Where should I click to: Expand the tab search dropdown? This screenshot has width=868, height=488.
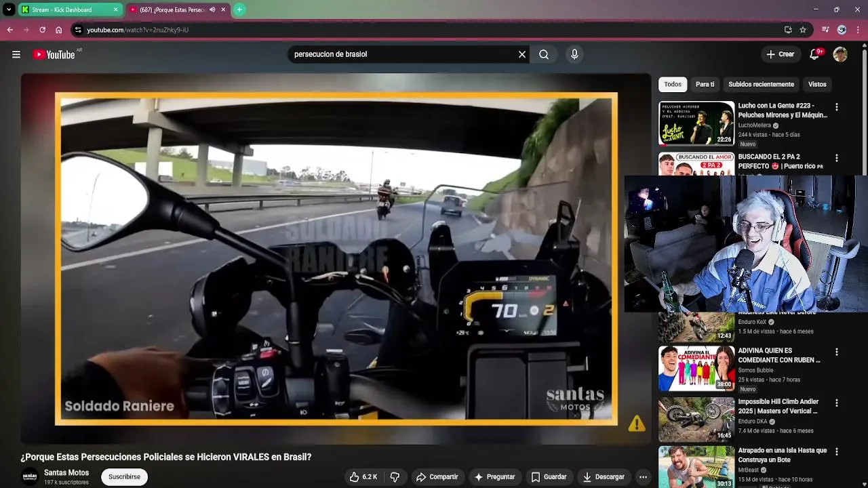tap(9, 9)
